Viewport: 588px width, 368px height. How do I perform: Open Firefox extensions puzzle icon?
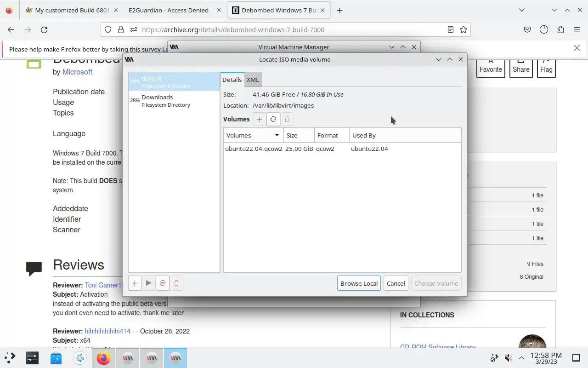click(560, 29)
